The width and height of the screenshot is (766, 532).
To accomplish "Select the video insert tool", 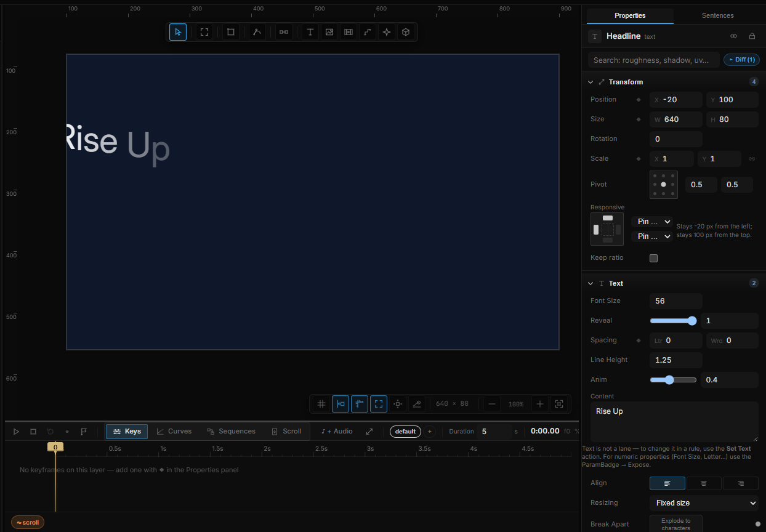I will tap(349, 32).
